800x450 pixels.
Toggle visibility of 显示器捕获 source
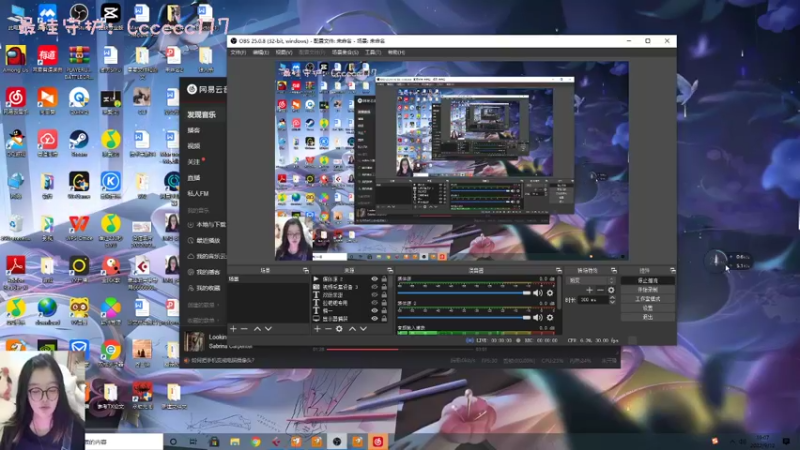(x=374, y=318)
